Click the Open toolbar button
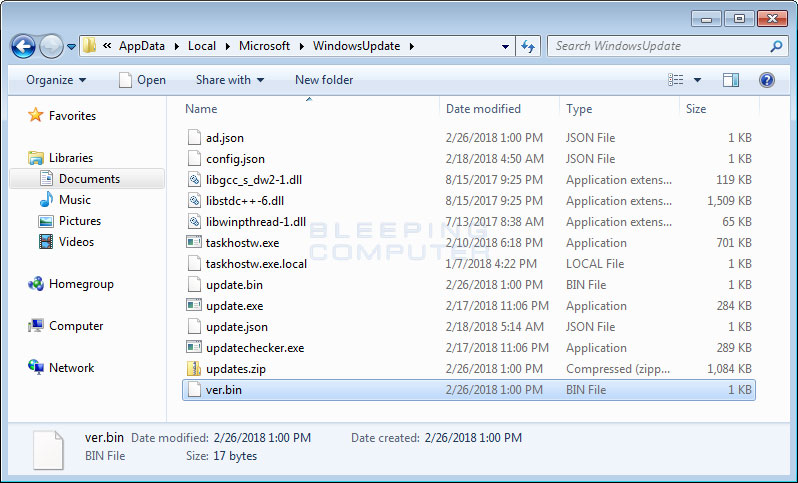The height and width of the screenshot is (483, 798). click(x=142, y=80)
